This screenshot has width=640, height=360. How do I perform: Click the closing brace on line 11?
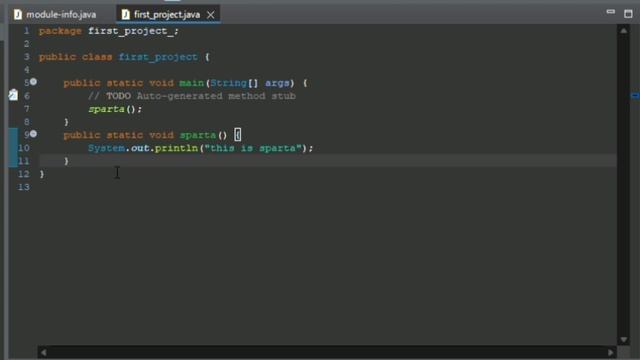pos(66,161)
